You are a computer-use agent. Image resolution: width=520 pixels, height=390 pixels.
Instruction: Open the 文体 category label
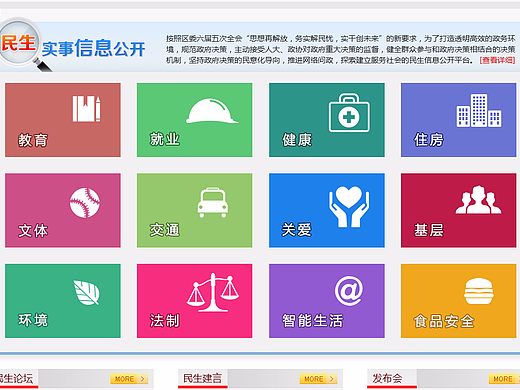pyautogui.click(x=33, y=231)
